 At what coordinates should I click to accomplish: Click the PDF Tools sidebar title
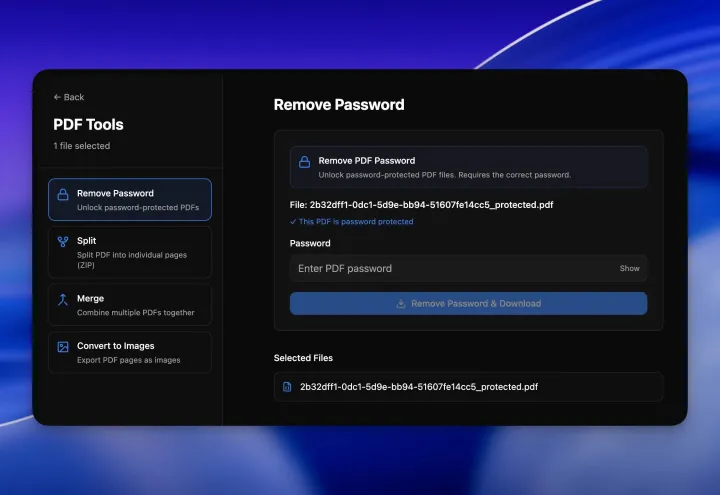(88, 124)
